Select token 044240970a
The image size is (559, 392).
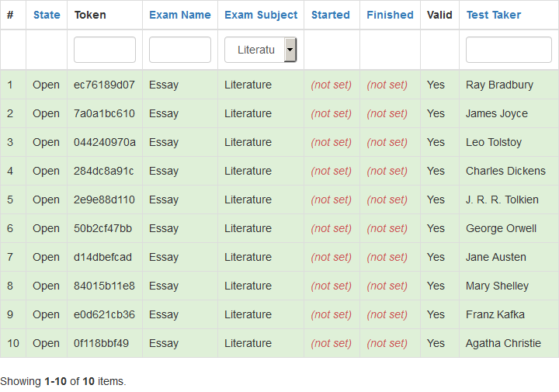(105, 142)
